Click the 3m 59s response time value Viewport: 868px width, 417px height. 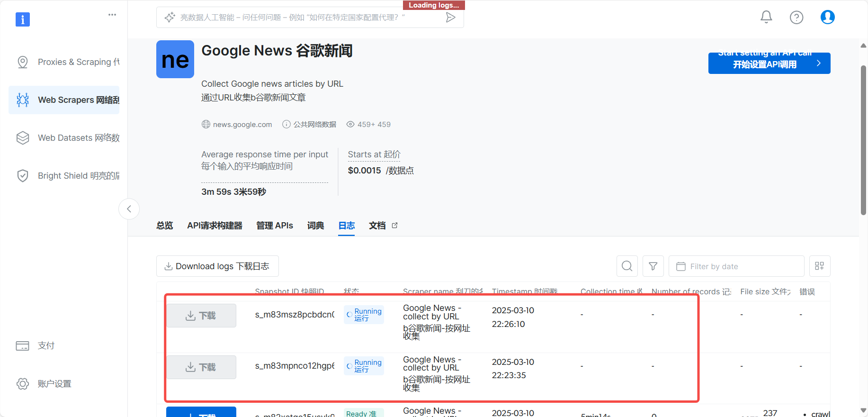[234, 192]
